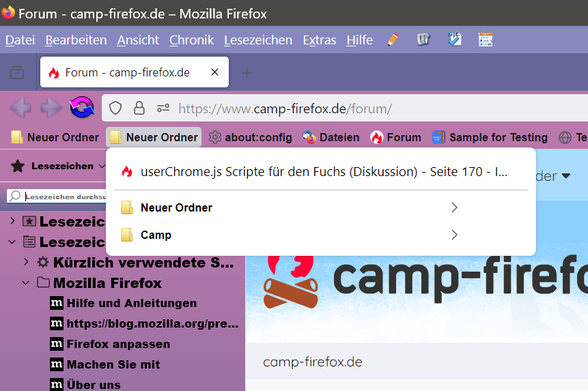Click the highlighted Neuer Ordner toolbar folder
This screenshot has height=391, width=588.
(154, 137)
